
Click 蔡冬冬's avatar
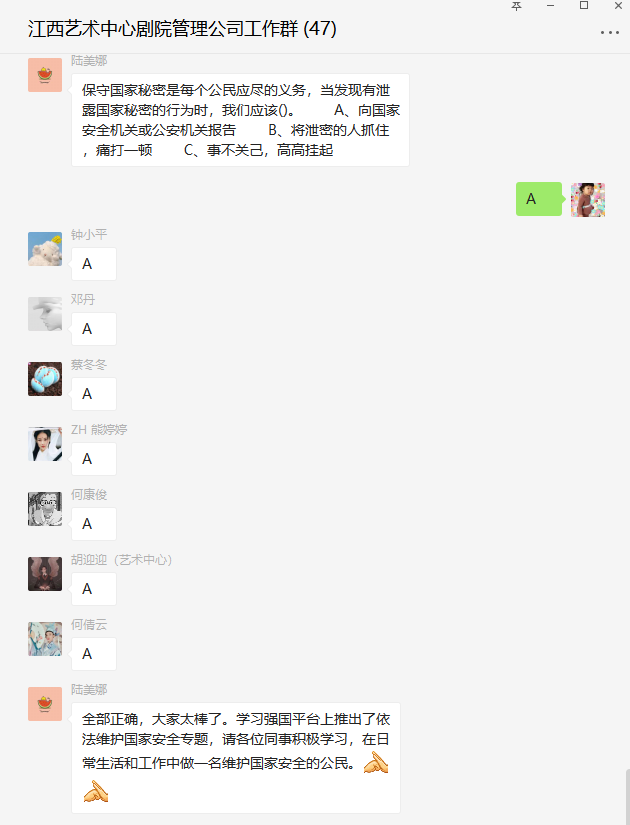pyautogui.click(x=45, y=379)
